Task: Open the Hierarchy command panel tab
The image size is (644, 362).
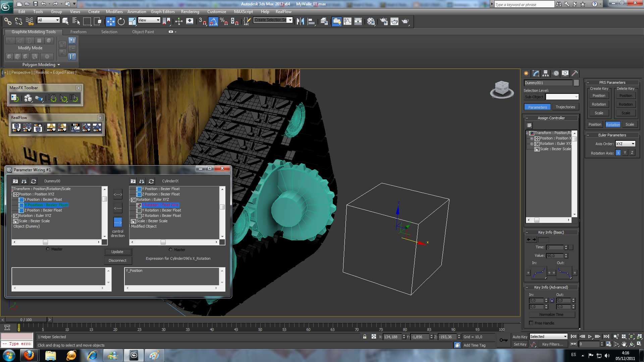Action: click(x=546, y=73)
